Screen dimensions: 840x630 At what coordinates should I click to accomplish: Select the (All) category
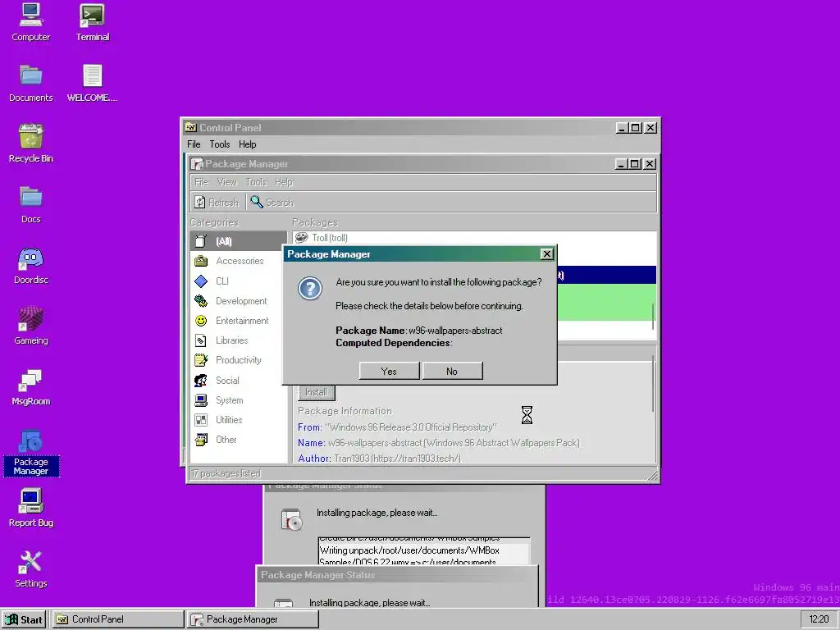239,241
